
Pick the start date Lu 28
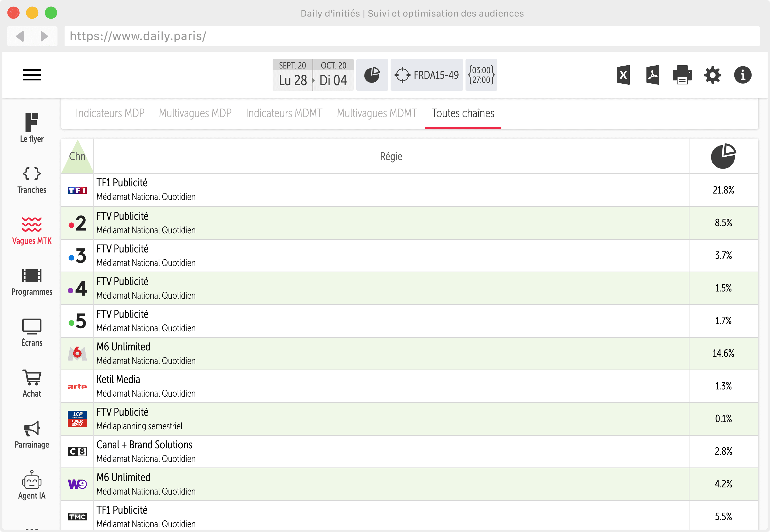tap(293, 75)
